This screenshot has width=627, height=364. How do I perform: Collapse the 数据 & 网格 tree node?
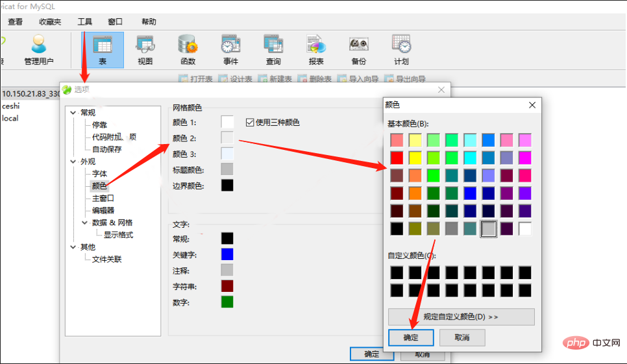85,223
